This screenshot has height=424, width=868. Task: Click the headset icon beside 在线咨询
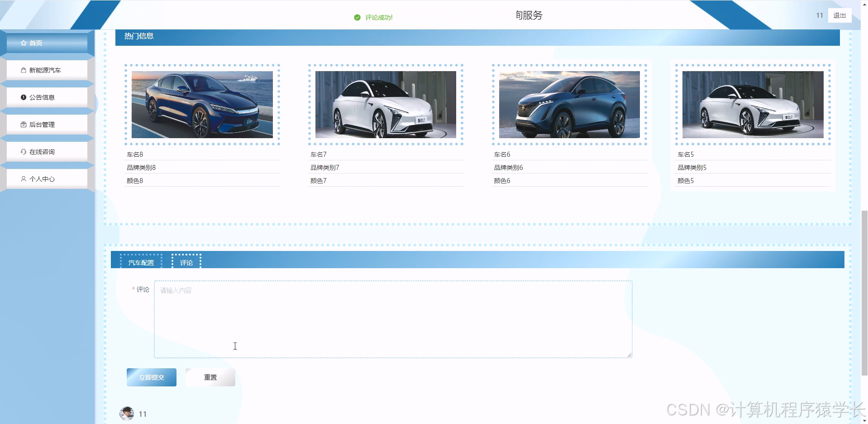[24, 152]
